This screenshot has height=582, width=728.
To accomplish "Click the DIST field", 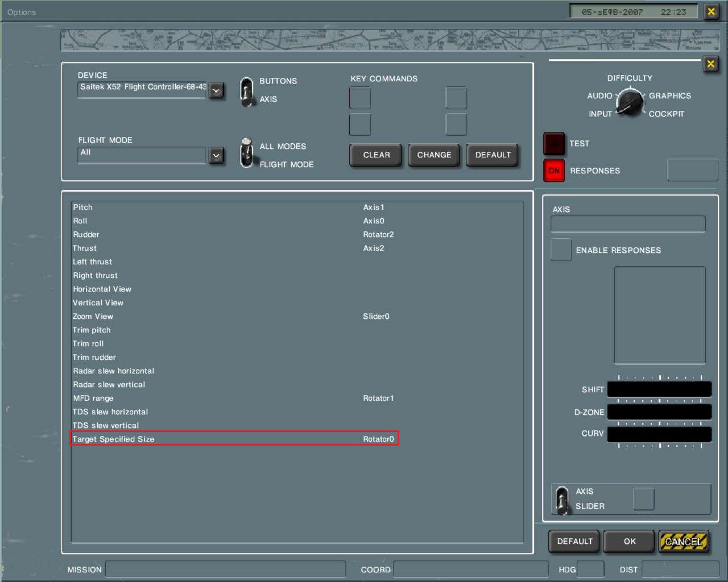I will point(680,569).
